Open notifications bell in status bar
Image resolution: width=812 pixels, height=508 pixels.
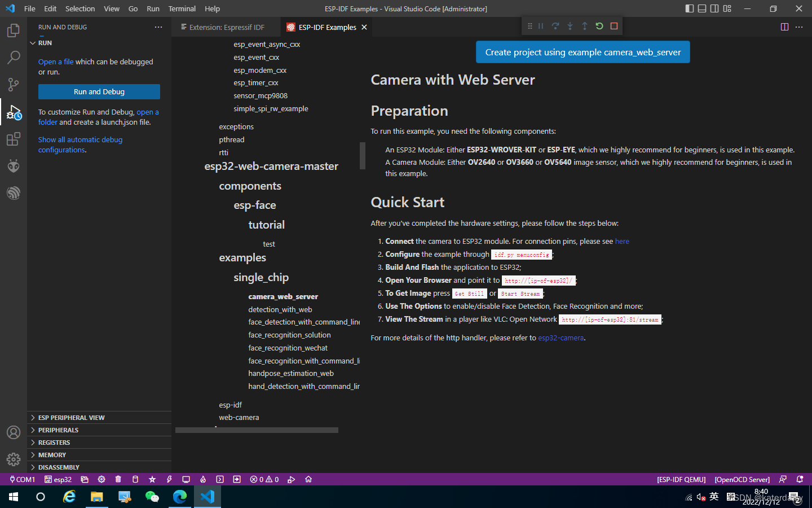pyautogui.click(x=800, y=479)
